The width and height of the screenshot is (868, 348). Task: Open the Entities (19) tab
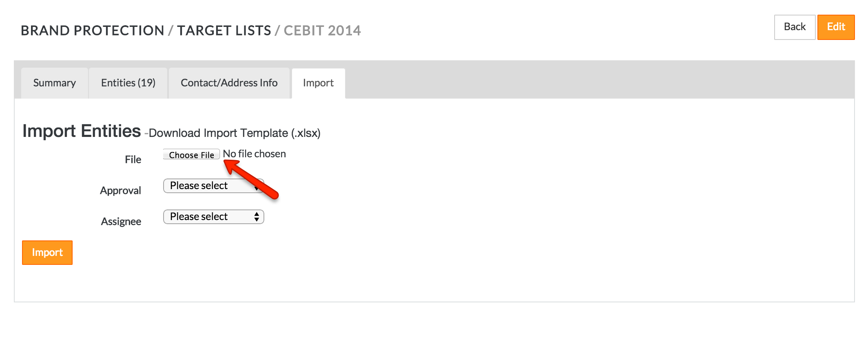(128, 83)
